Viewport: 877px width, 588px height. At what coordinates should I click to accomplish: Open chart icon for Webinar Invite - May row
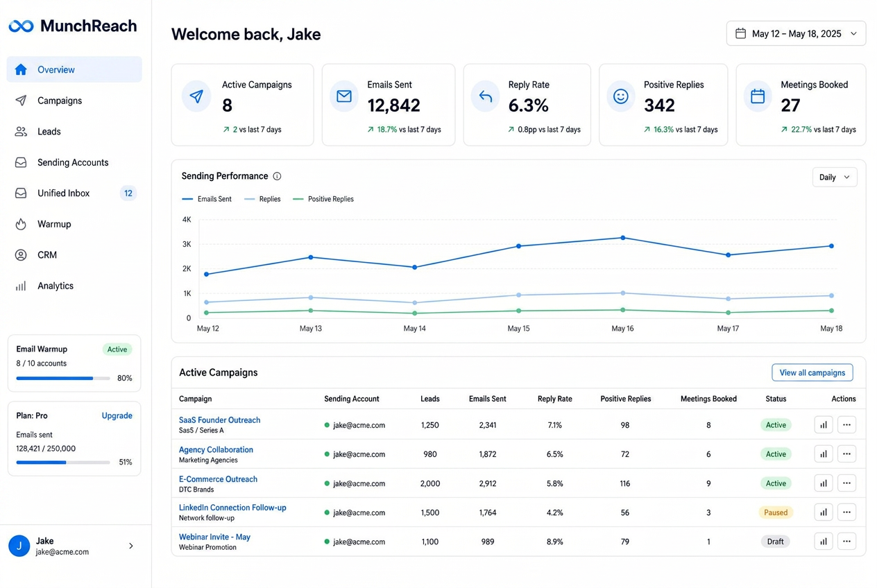click(823, 542)
